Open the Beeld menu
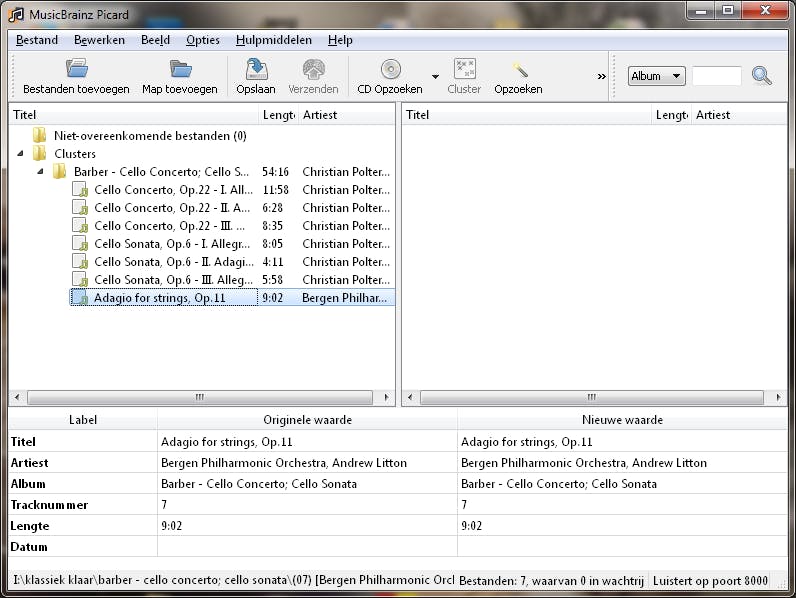 155,40
